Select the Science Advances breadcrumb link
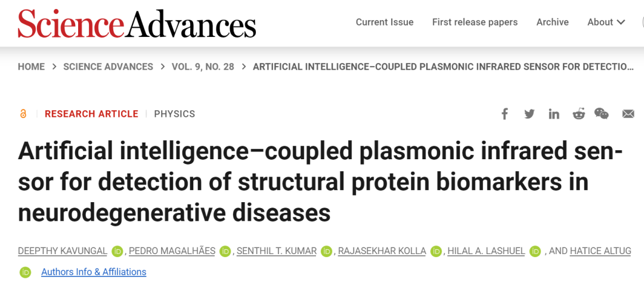The height and width of the screenshot is (291, 644). pyautogui.click(x=108, y=67)
